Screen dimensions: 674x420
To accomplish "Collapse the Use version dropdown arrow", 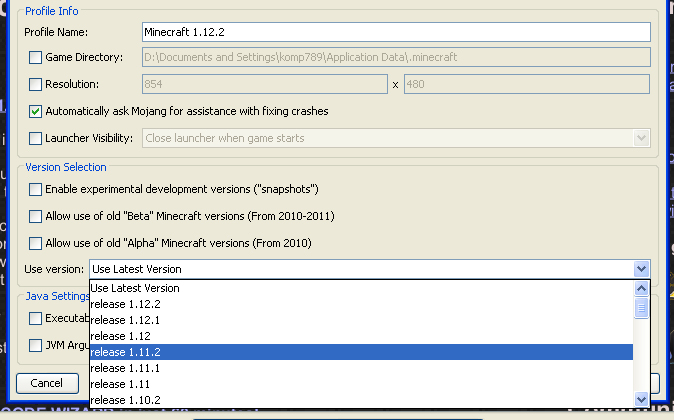I will pyautogui.click(x=641, y=269).
